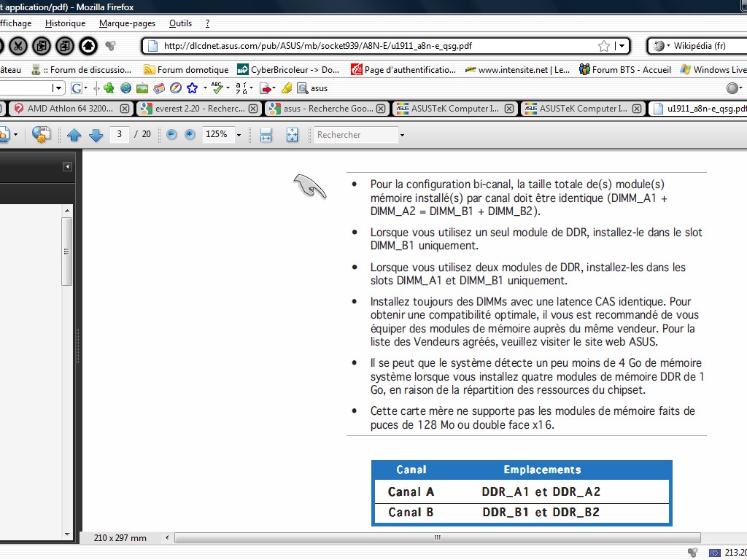747x560 pixels.
Task: Click the compass icon in Google toolbar
Action: [x=176, y=88]
